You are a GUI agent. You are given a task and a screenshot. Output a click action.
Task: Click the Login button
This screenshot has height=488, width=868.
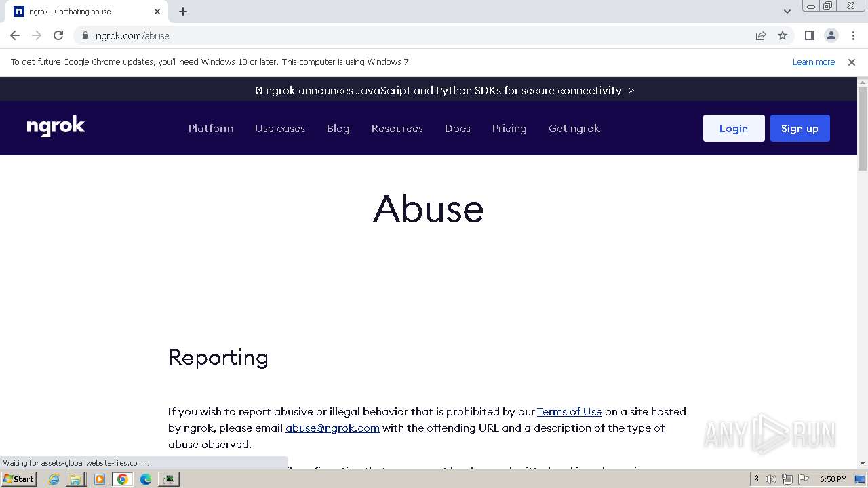pyautogui.click(x=734, y=128)
